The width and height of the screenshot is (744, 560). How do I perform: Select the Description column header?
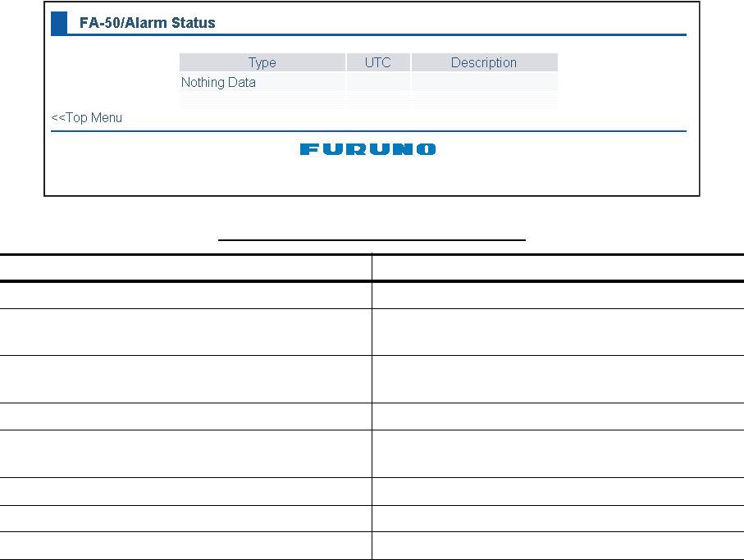tap(485, 62)
